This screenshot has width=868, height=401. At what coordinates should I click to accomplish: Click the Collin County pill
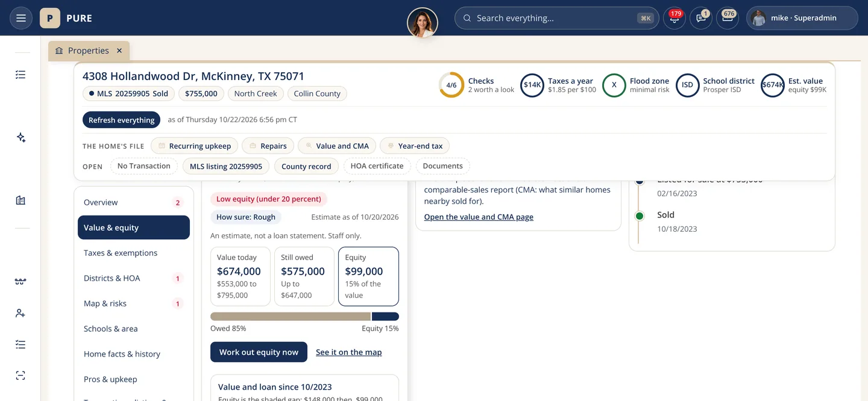[x=317, y=93]
